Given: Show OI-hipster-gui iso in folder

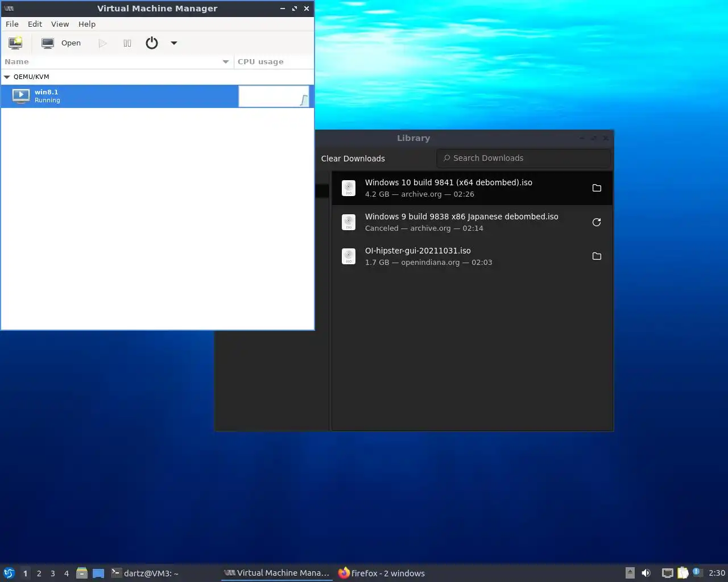Looking at the screenshot, I should click(597, 256).
